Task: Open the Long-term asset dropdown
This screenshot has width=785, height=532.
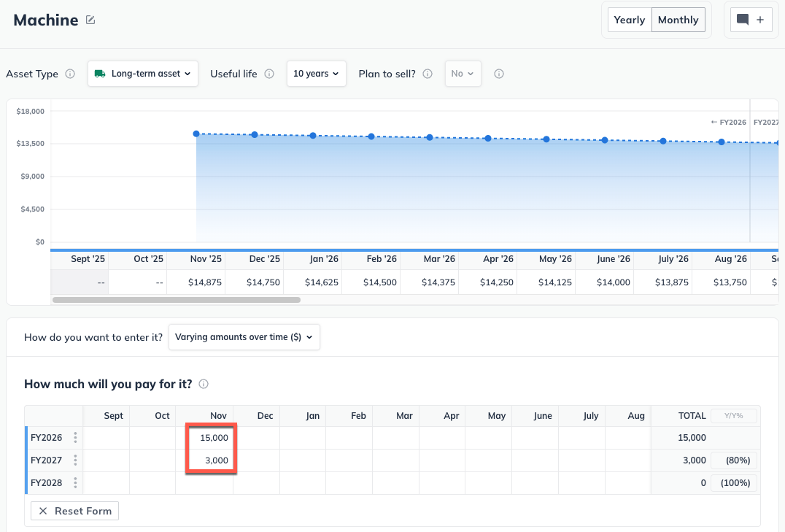Action: coord(143,74)
